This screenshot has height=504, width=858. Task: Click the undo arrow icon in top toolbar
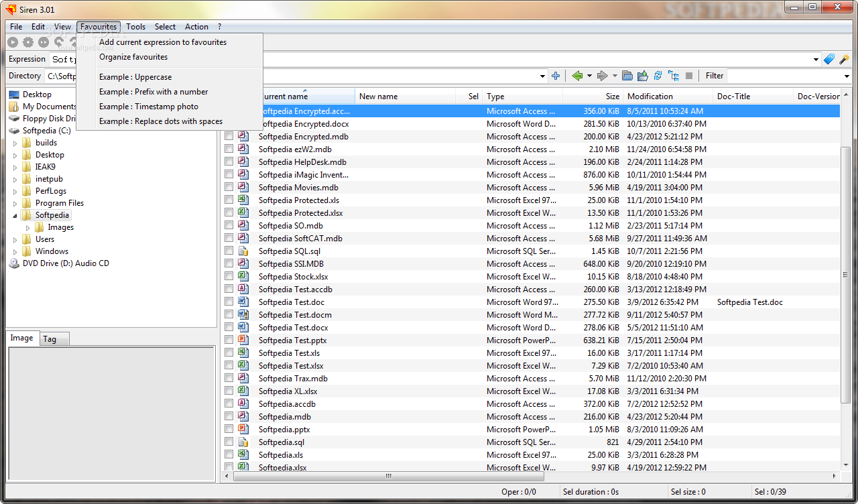pos(59,42)
